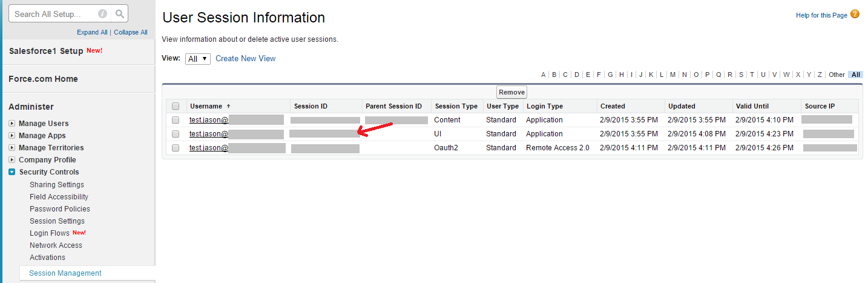
Task: Expand the Company Profile node
Action: coord(12,160)
